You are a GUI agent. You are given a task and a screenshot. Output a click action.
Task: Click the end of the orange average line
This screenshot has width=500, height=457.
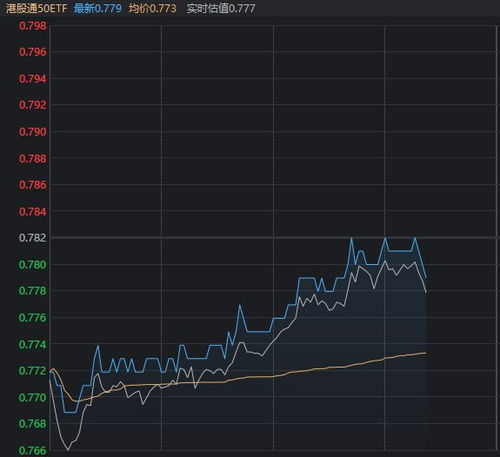426,353
